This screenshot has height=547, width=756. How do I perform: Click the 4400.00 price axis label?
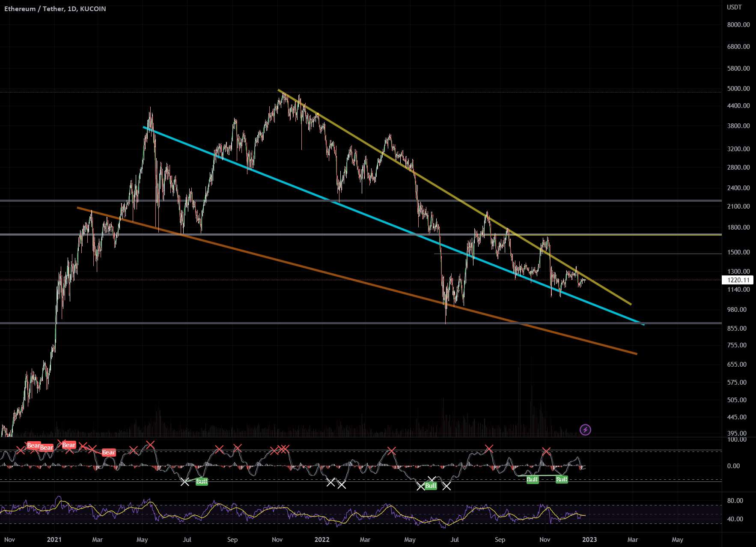pos(738,105)
